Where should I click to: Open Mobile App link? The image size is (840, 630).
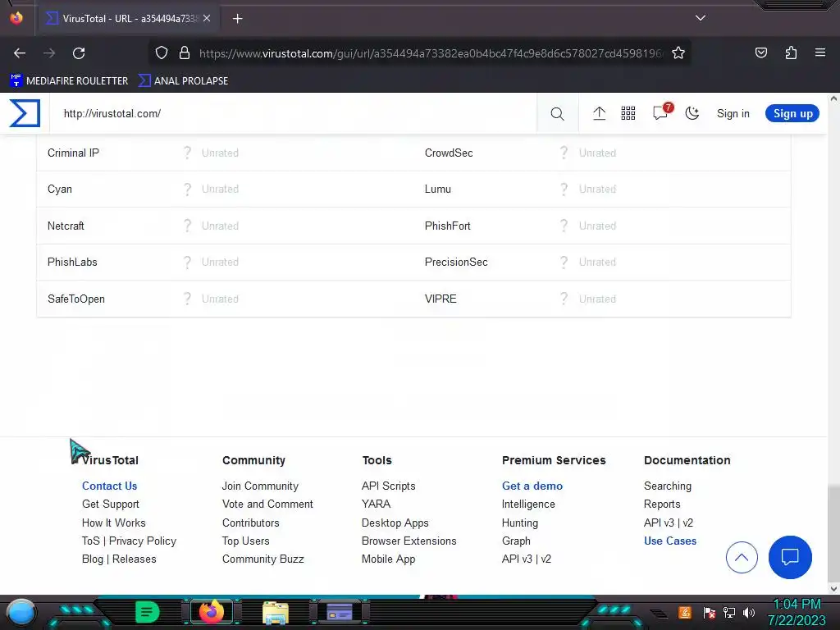pyautogui.click(x=388, y=559)
